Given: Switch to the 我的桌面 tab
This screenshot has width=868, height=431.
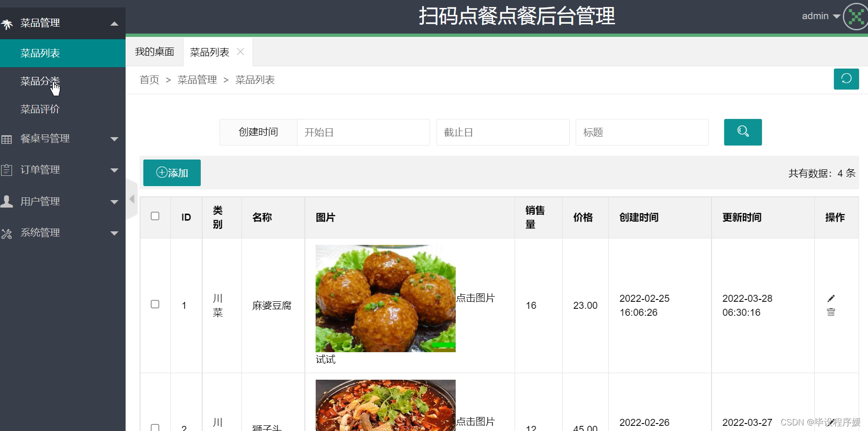Looking at the screenshot, I should click(x=155, y=52).
